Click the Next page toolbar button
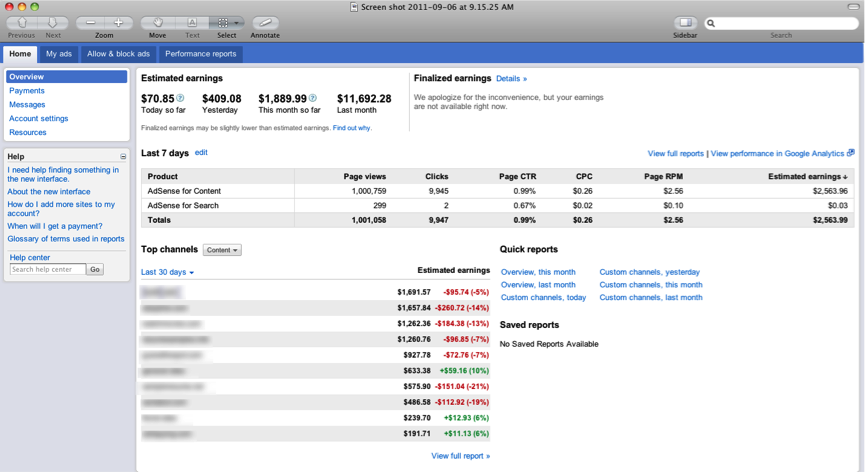This screenshot has width=865, height=472. click(x=53, y=22)
